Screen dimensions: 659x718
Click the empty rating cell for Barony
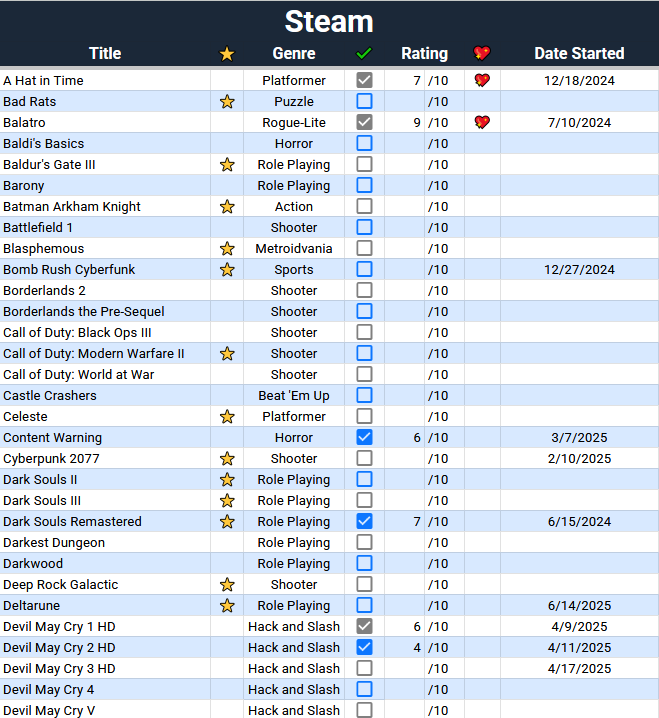point(404,185)
